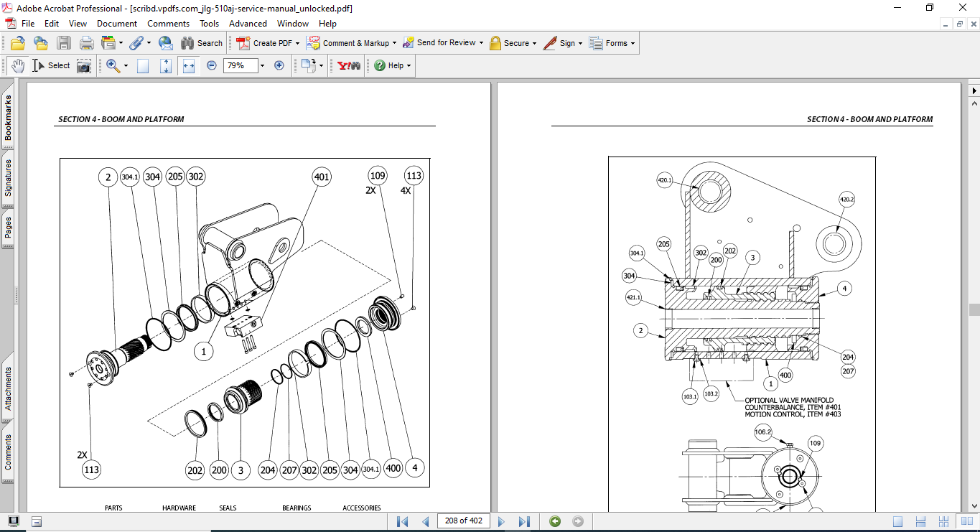The width and height of the screenshot is (980, 532).
Task: Expand the Rotate view dropdown arrow
Action: point(321,66)
